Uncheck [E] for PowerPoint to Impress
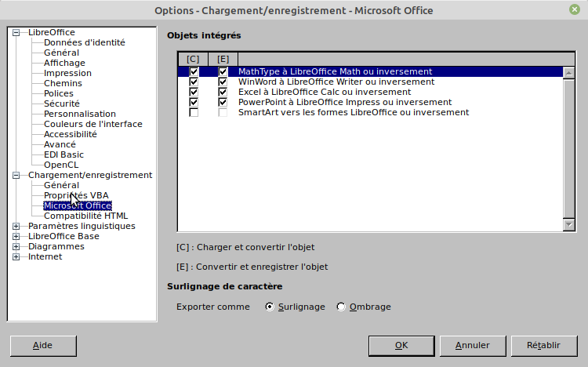This screenshot has width=588, height=367. click(223, 102)
